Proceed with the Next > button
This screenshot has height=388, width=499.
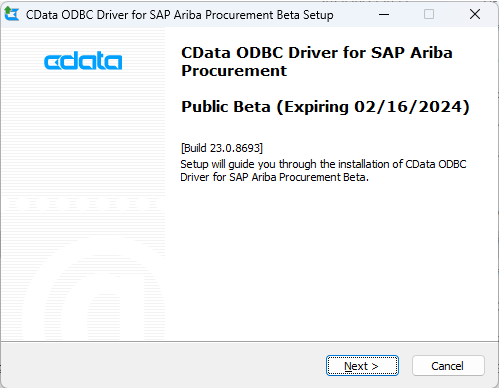click(x=362, y=366)
